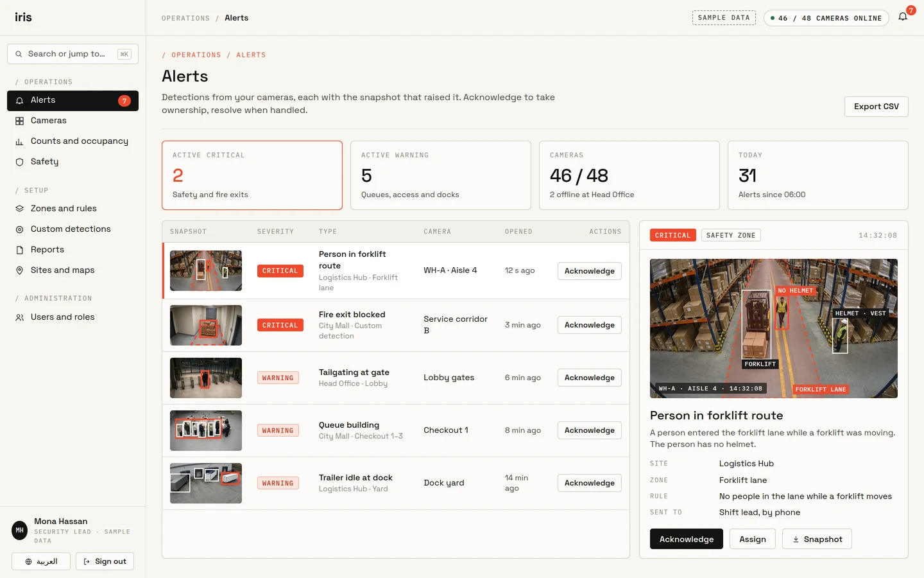Click the sign out arrow icon
Image resolution: width=924 pixels, height=578 pixels.
point(87,561)
